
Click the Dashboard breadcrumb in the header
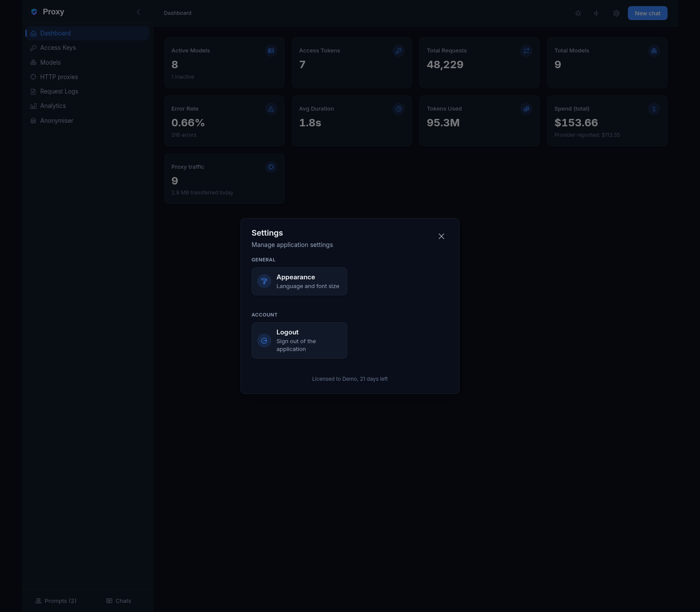point(178,13)
